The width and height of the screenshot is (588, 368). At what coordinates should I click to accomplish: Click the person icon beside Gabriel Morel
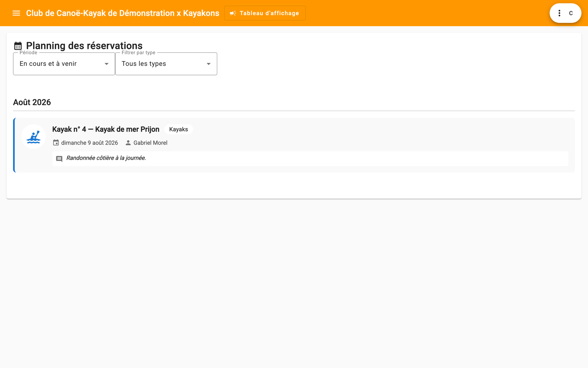pyautogui.click(x=128, y=142)
